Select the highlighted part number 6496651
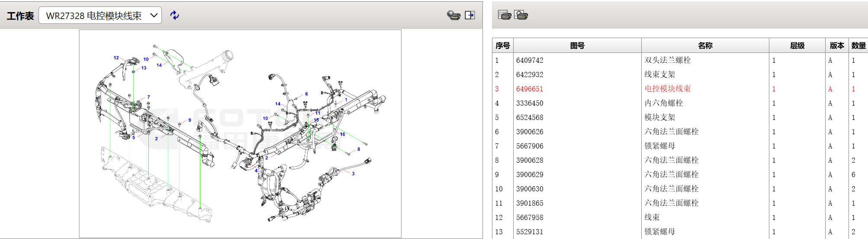Viewport: 868px width, 239px height. 529,89
